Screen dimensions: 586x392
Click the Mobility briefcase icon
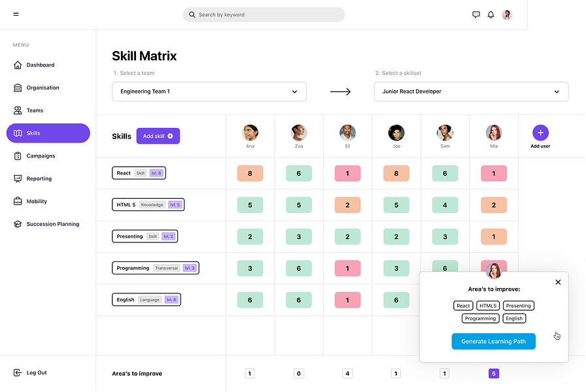tap(18, 201)
